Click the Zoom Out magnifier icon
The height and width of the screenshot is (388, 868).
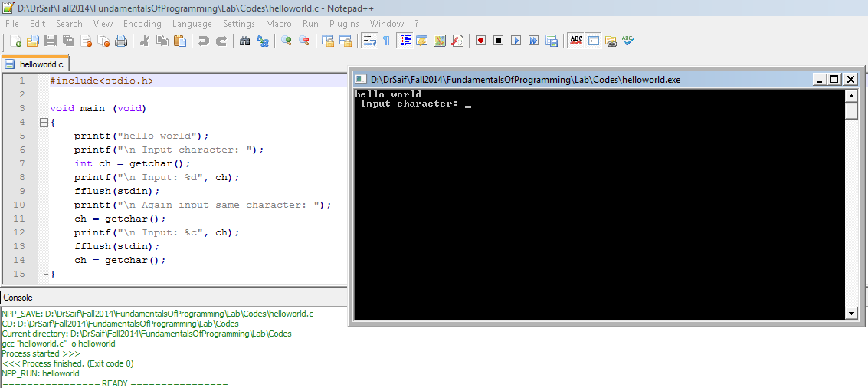point(304,41)
